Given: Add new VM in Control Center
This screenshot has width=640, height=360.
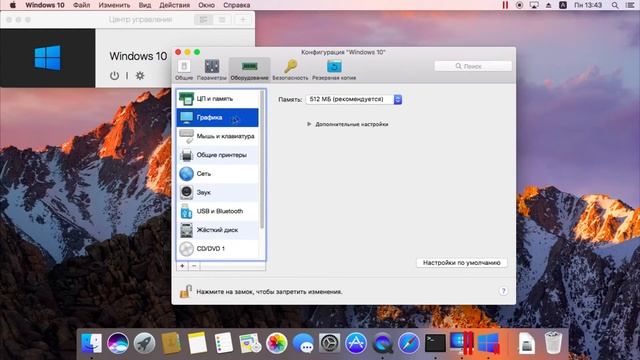Looking at the screenshot, I should 243,20.
